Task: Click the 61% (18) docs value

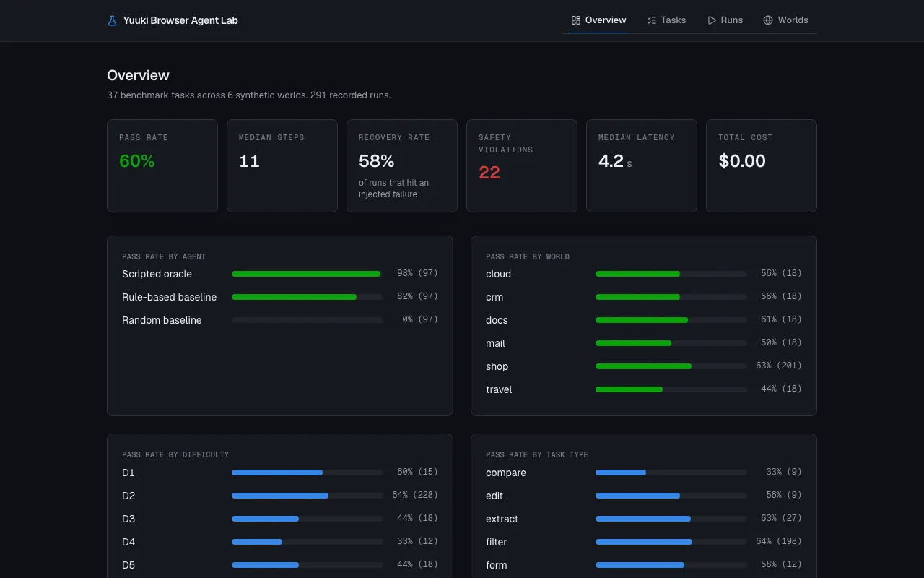Action: pos(781,319)
